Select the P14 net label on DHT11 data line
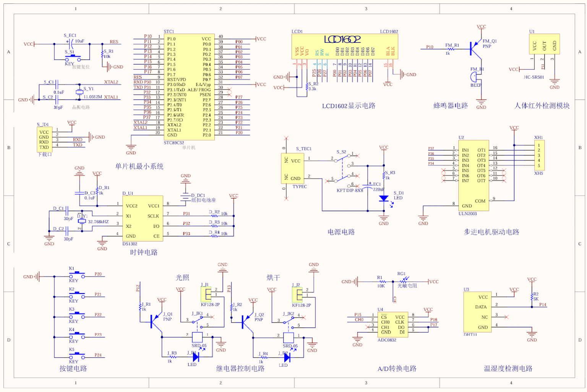Viewport: 587px width, 392px height. point(543,305)
